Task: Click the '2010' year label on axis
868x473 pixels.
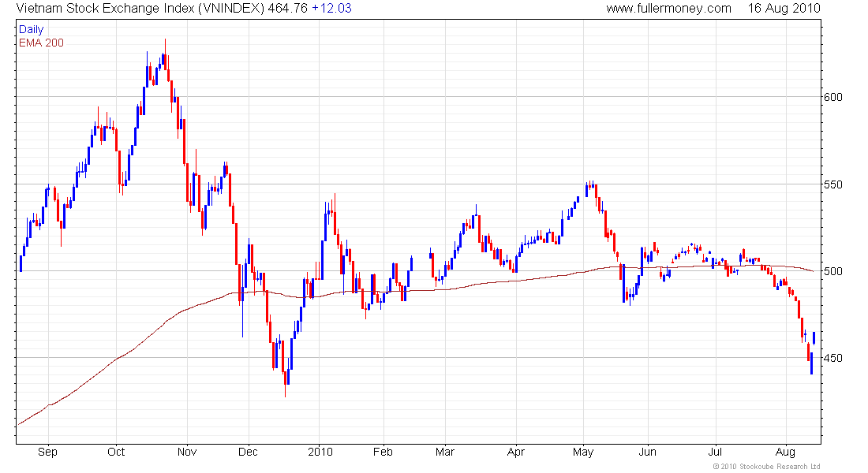Action: tap(320, 452)
